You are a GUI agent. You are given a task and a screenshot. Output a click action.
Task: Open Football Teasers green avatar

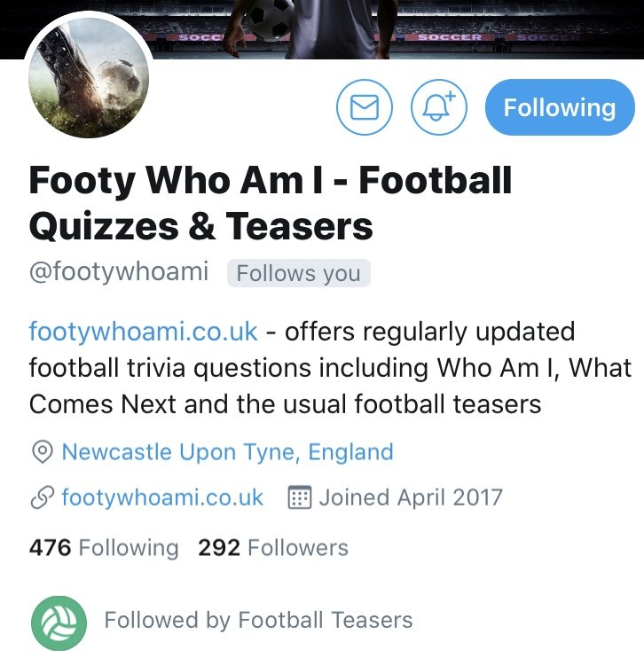(x=59, y=623)
